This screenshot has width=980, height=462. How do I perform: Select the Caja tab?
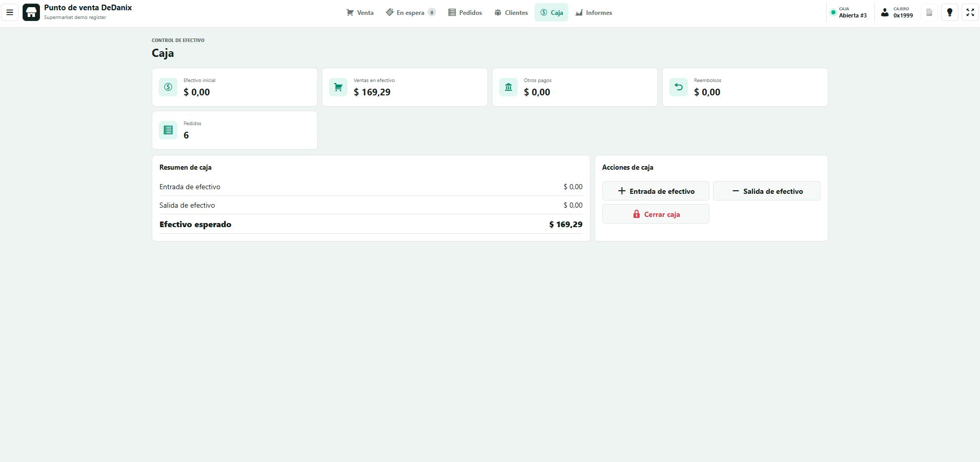tap(552, 13)
